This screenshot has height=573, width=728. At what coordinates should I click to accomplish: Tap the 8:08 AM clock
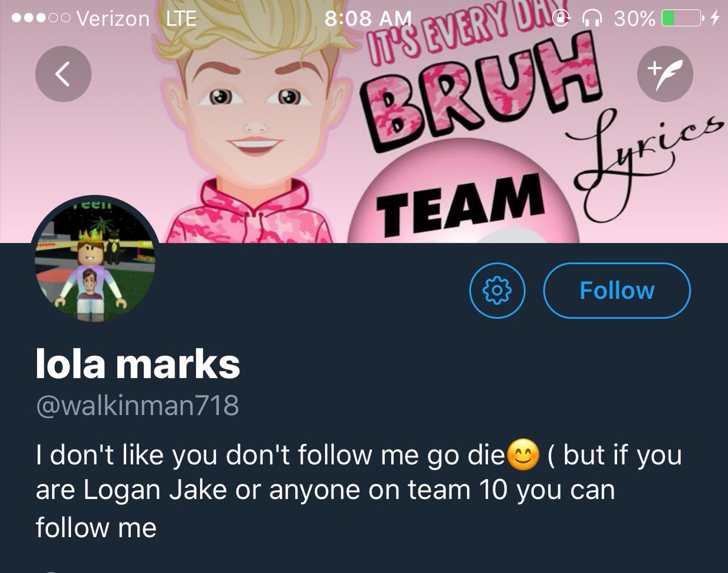tap(368, 19)
